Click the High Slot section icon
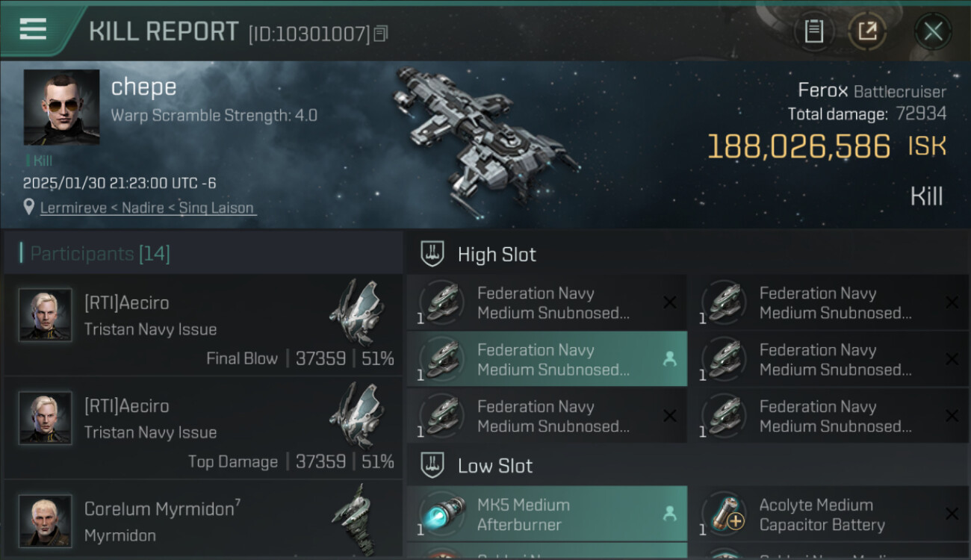 click(432, 254)
